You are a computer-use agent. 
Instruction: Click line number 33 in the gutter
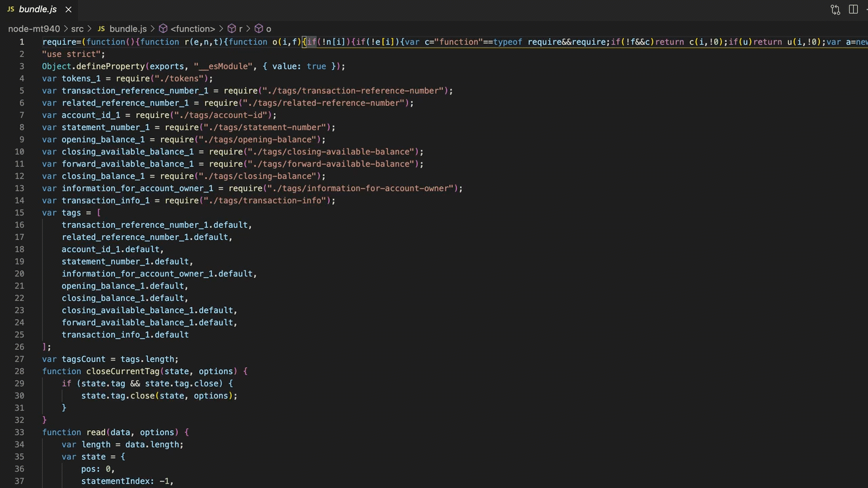19,432
